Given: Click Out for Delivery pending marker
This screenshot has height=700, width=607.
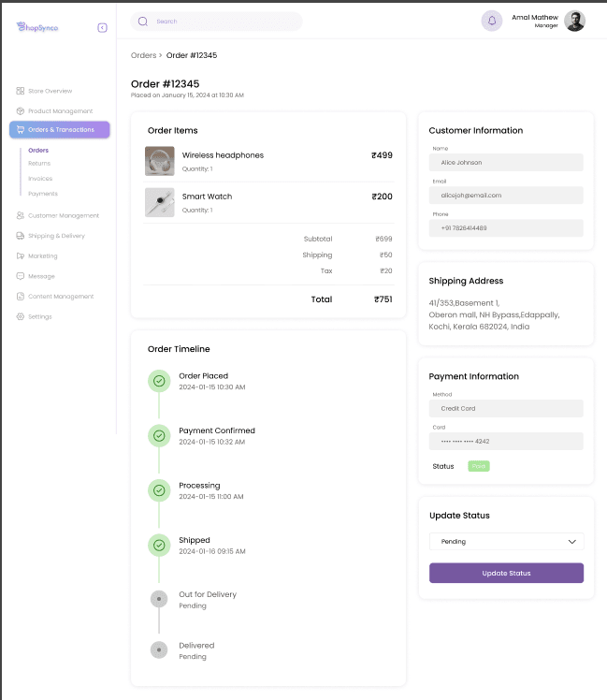Looking at the screenshot, I should tap(159, 599).
